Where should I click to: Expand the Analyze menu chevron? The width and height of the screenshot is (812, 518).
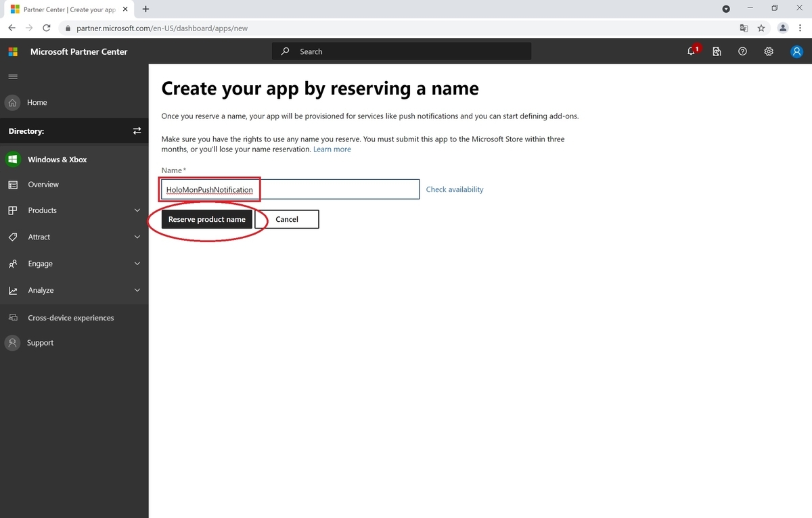pyautogui.click(x=137, y=290)
